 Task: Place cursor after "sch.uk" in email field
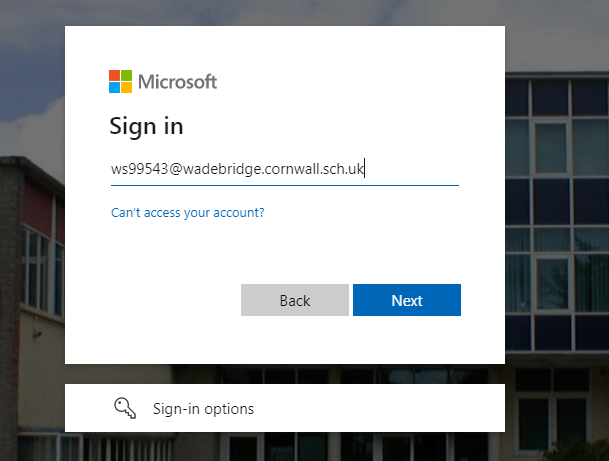[364, 169]
